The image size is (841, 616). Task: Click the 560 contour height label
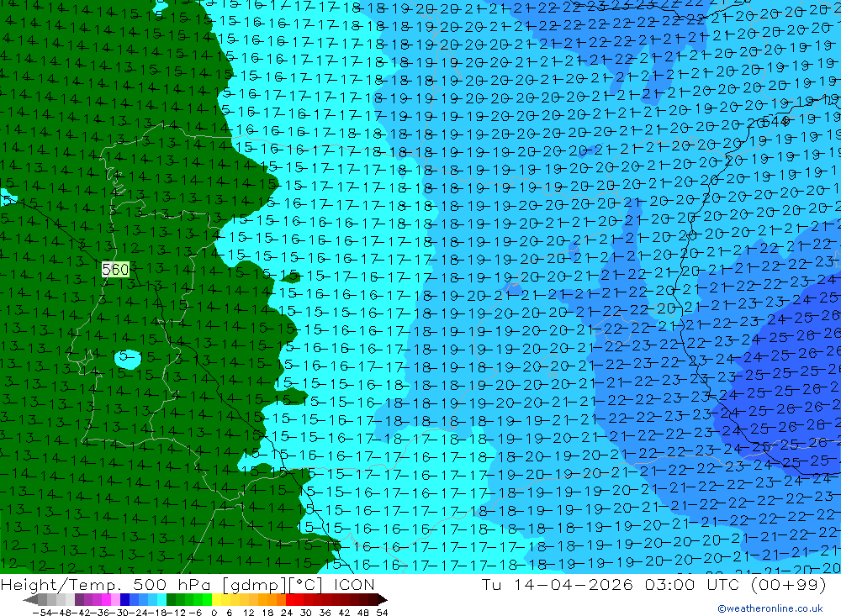[x=116, y=269]
